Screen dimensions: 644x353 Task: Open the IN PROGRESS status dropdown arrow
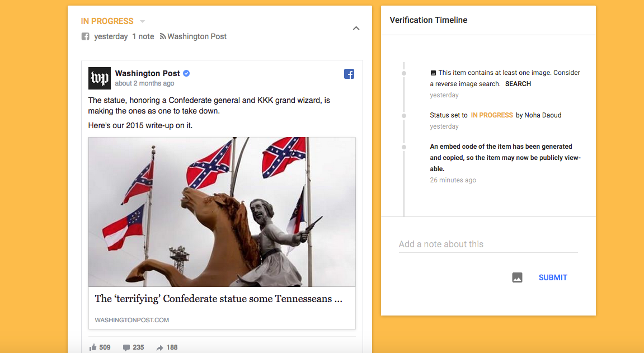pyautogui.click(x=143, y=21)
